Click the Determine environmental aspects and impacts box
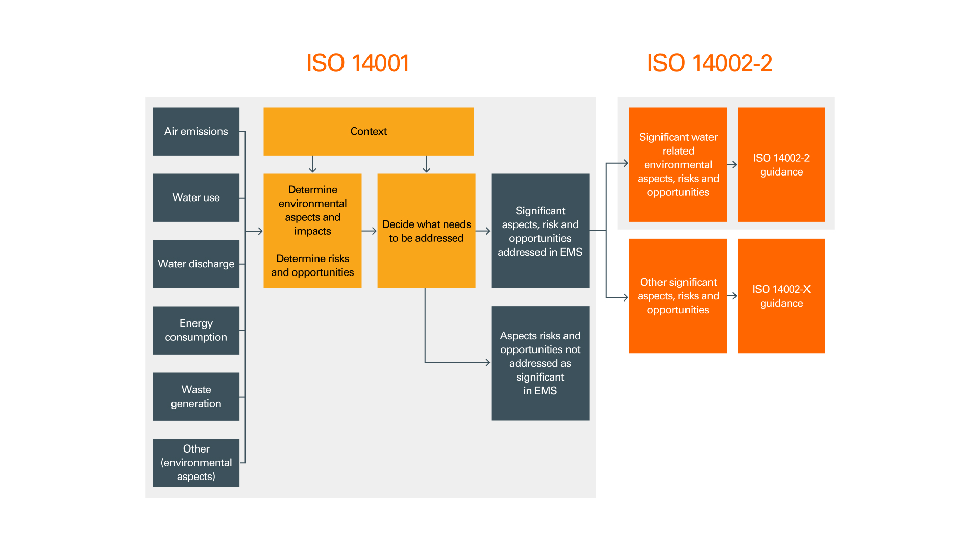 (x=312, y=231)
